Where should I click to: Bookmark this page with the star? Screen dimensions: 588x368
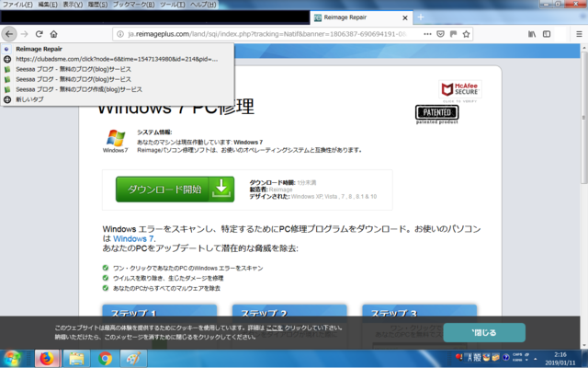(x=466, y=34)
